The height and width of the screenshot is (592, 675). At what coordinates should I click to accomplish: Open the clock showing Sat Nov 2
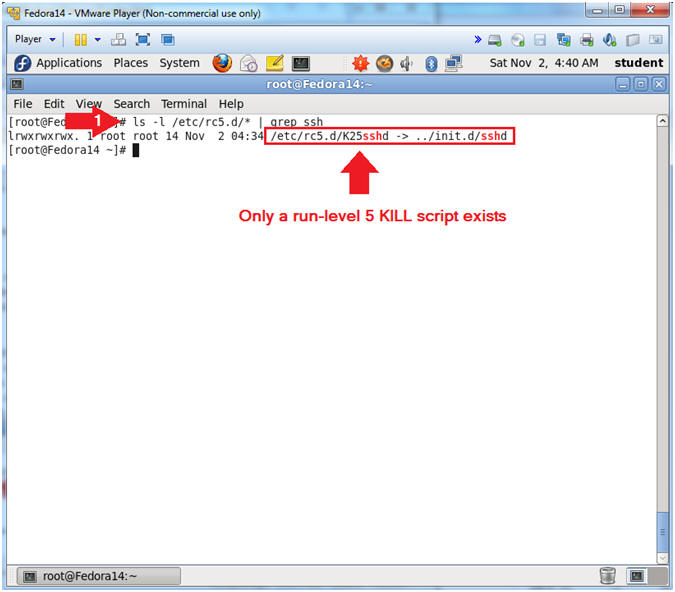(x=544, y=63)
